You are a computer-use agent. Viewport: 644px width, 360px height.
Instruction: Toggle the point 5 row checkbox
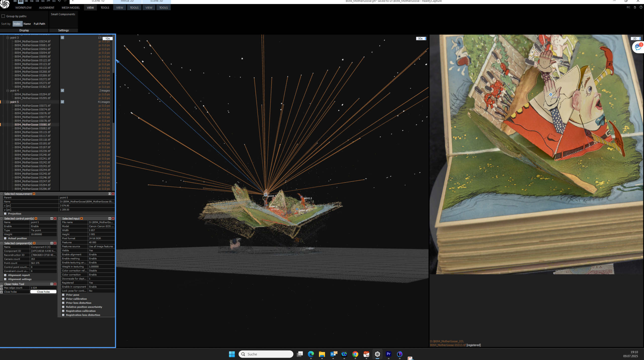coord(62,102)
